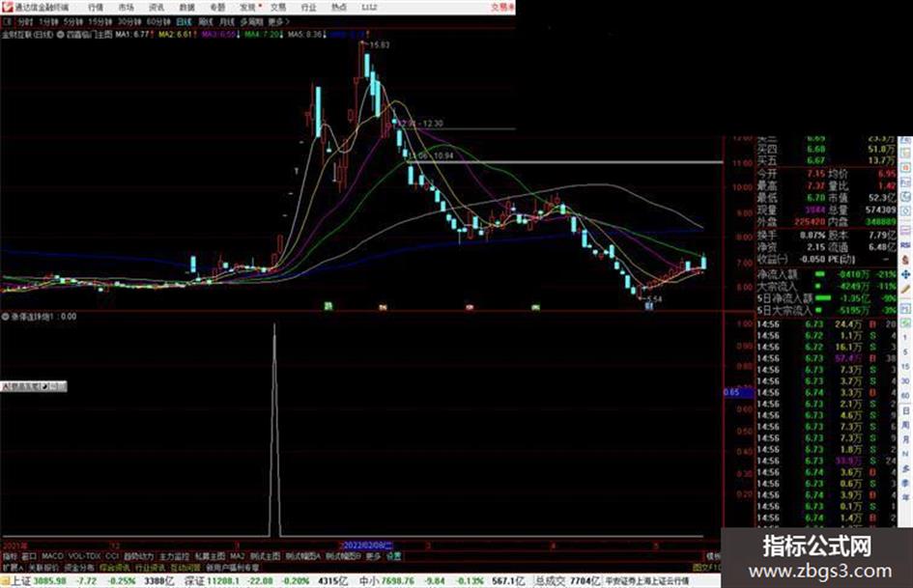Click the dollar-sign icon in right toolbar
The height and width of the screenshot is (588, 913).
coord(905,260)
